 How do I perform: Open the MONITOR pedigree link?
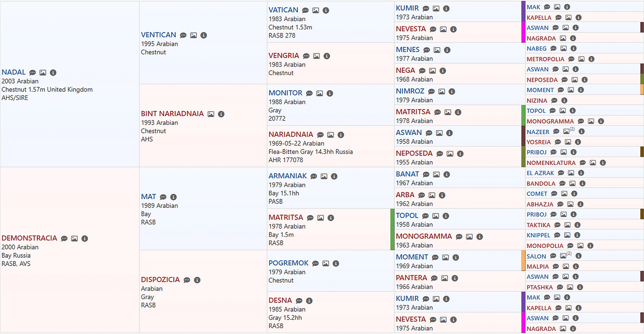tap(285, 93)
